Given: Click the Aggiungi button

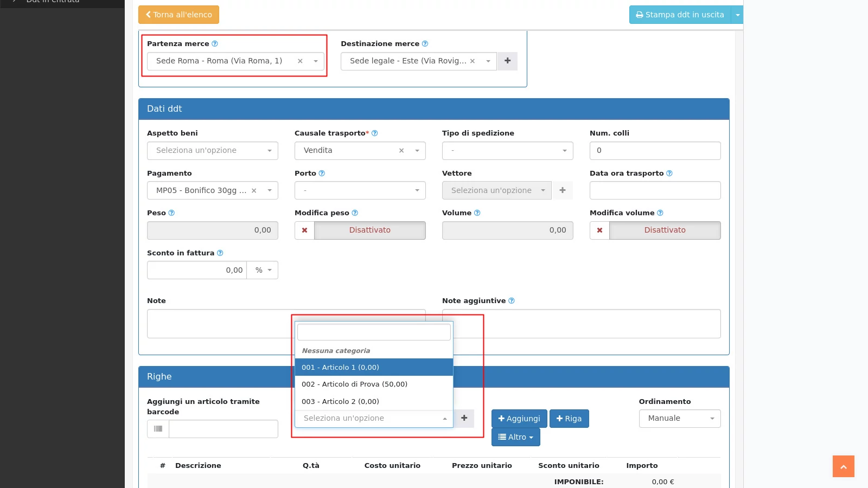Looking at the screenshot, I should pyautogui.click(x=519, y=419).
